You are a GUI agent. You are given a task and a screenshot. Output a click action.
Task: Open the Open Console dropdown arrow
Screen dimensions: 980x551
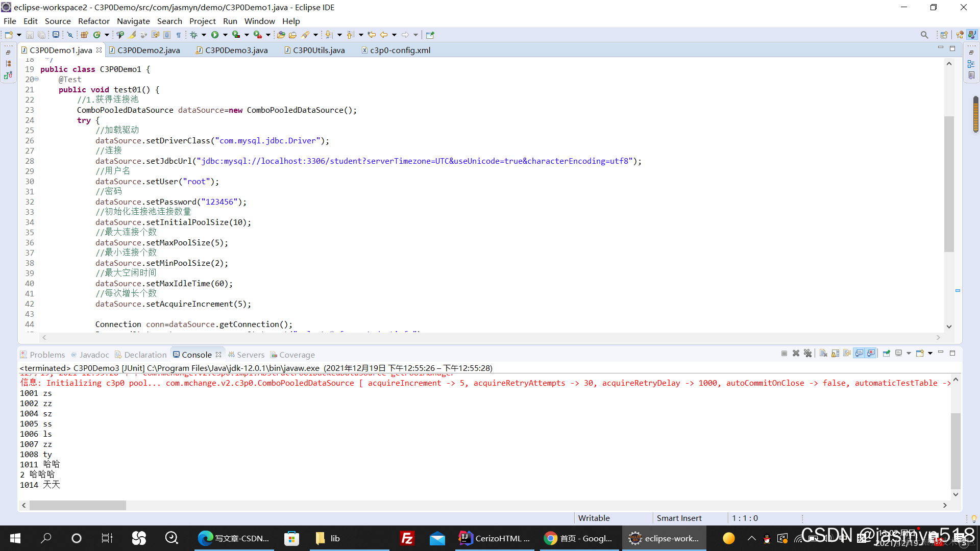pyautogui.click(x=930, y=353)
